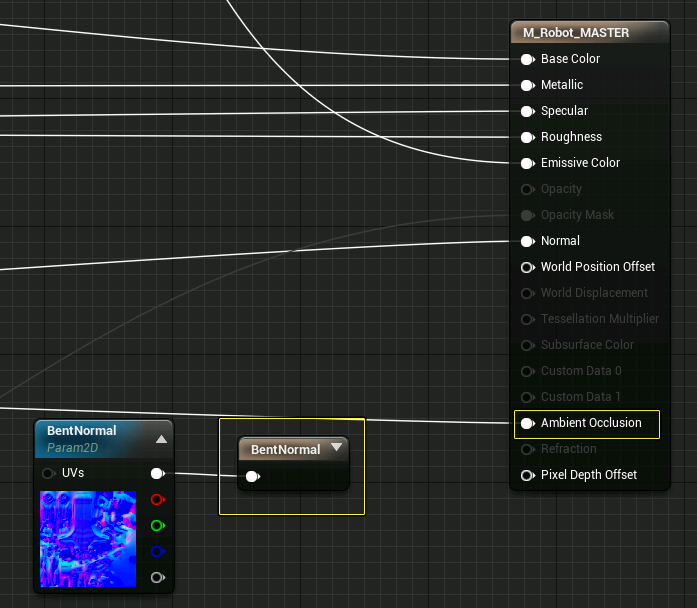
Task: Click the Normal label on master node
Action: coord(560,241)
